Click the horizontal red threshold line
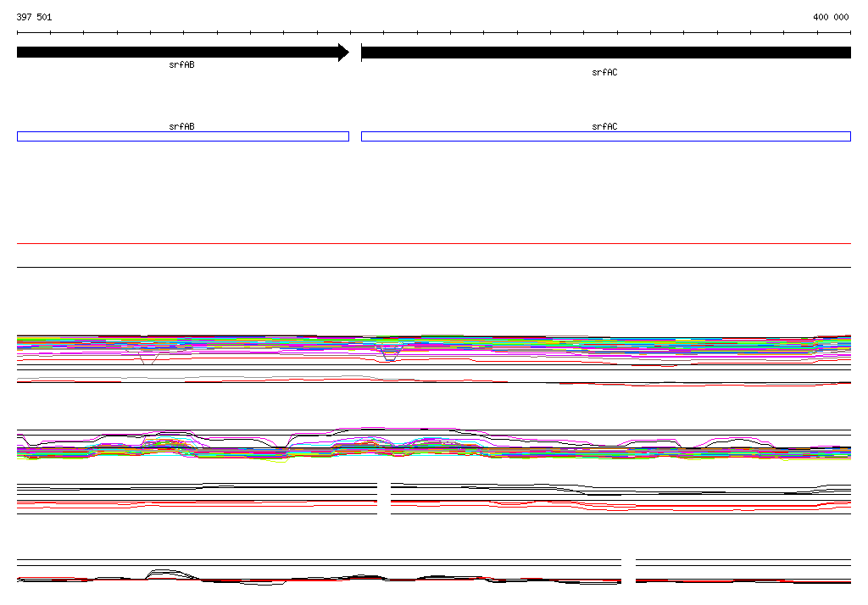Screen dimensions: 868x605 pos(434,243)
